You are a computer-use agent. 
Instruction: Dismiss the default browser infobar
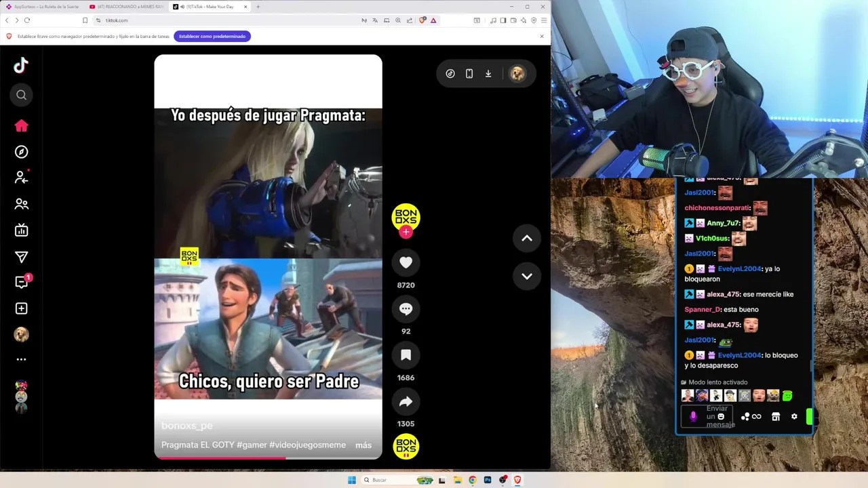coord(542,36)
